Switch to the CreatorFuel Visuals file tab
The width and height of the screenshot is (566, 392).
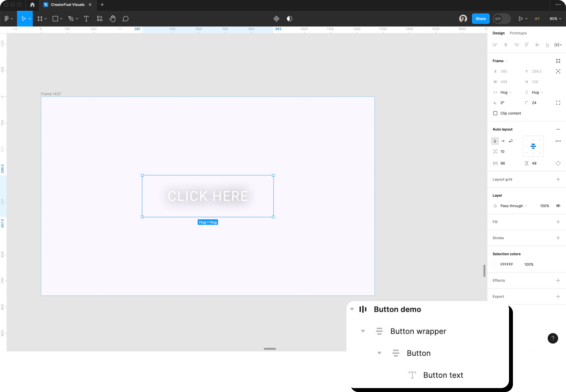(x=66, y=5)
